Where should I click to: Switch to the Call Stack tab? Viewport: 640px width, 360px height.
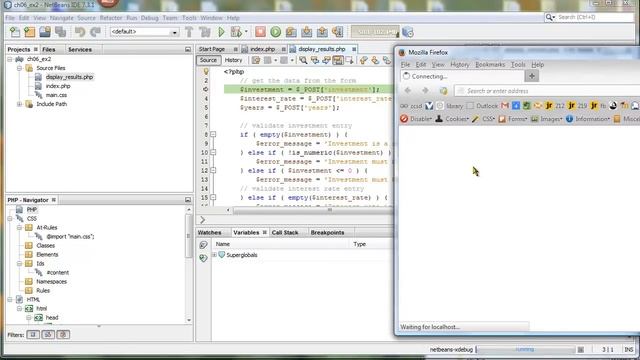point(285,232)
